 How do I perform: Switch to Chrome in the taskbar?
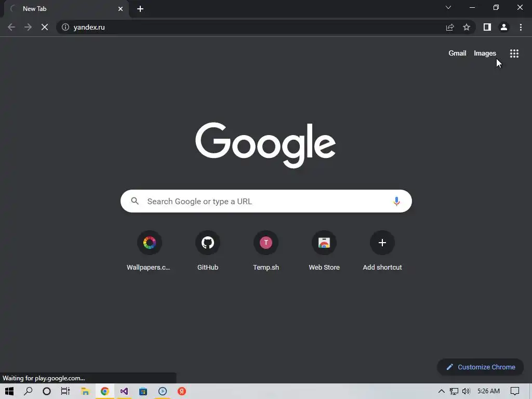pos(104,391)
